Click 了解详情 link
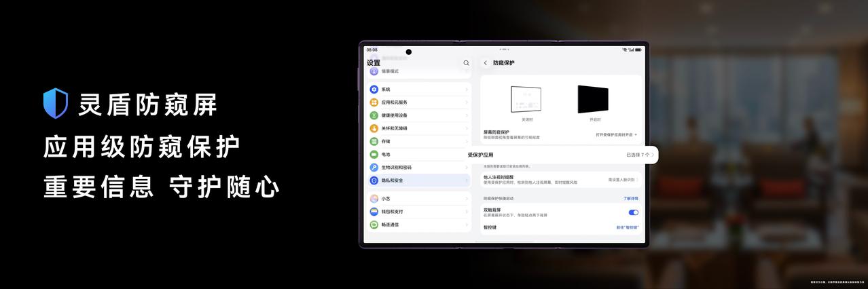 point(631,199)
